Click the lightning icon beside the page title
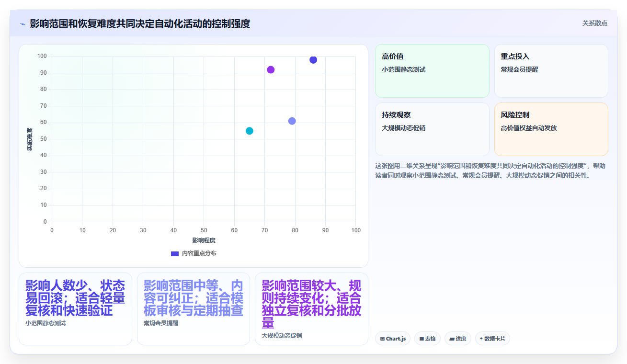 [x=23, y=24]
